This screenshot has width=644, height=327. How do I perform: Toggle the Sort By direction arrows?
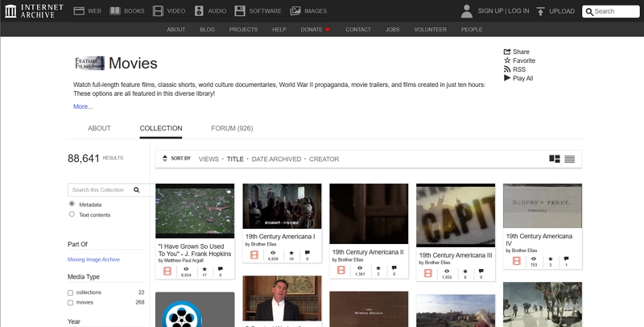165,159
